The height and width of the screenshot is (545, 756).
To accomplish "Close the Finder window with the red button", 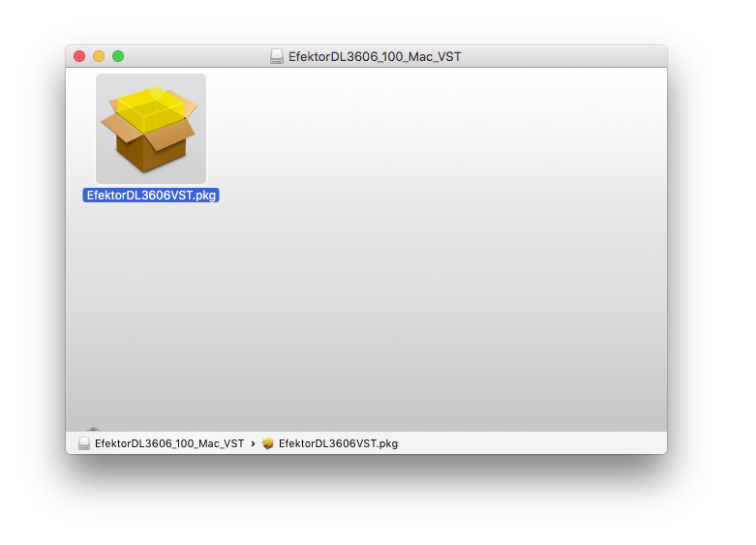I will click(79, 56).
